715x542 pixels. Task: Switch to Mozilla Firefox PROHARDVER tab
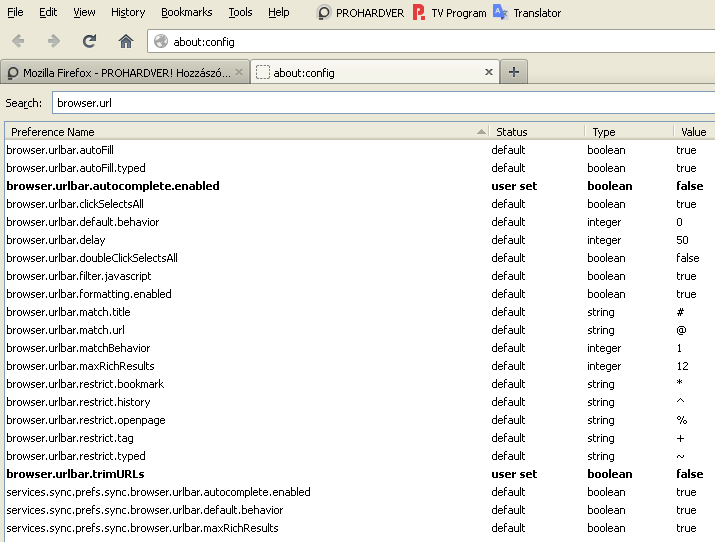pos(125,72)
